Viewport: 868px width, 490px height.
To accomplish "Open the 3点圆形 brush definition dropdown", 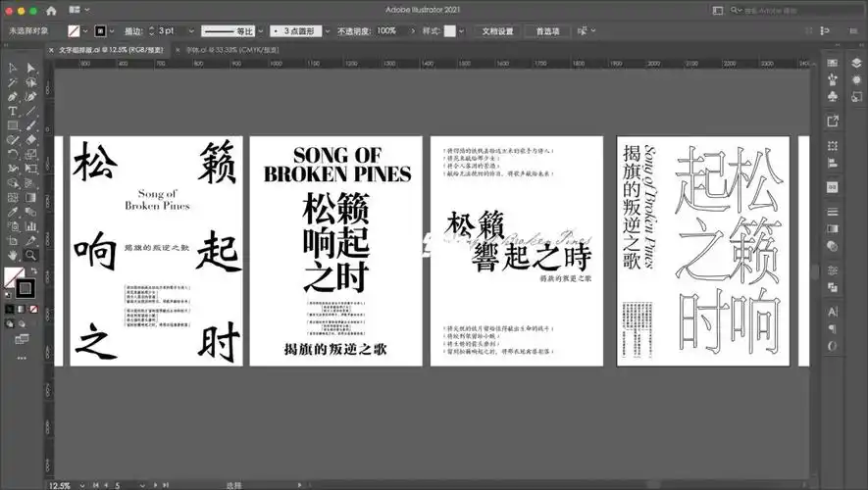I will coord(328,31).
